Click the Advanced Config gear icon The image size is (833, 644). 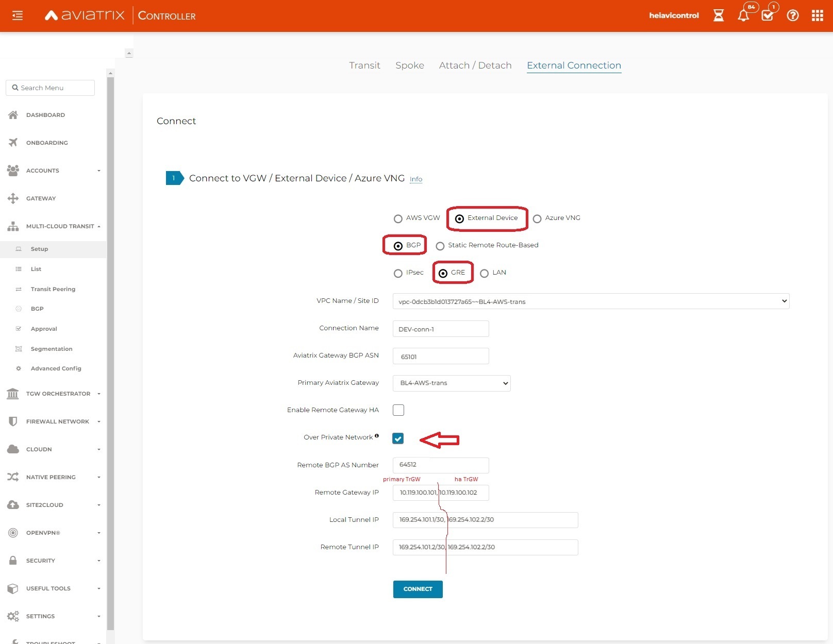[x=19, y=368]
